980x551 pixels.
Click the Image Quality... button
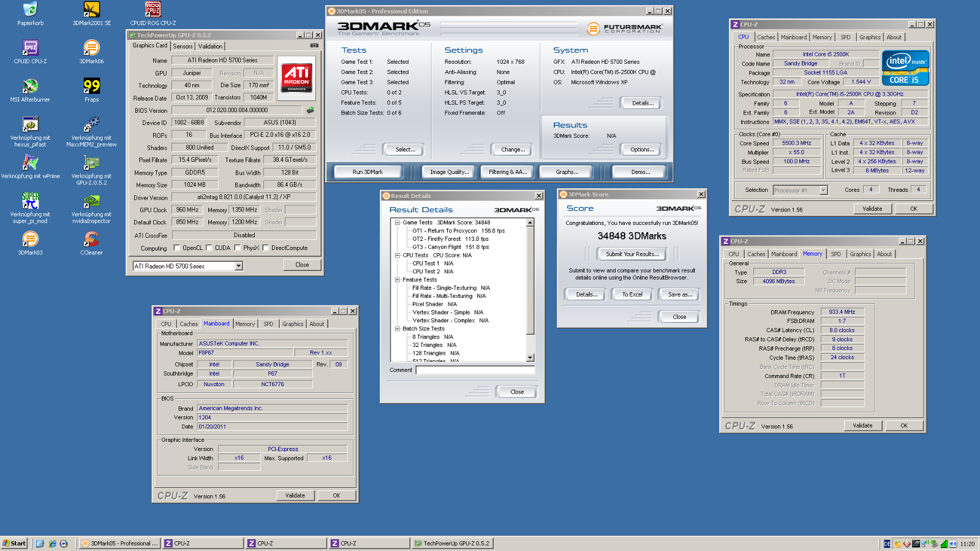tap(450, 172)
